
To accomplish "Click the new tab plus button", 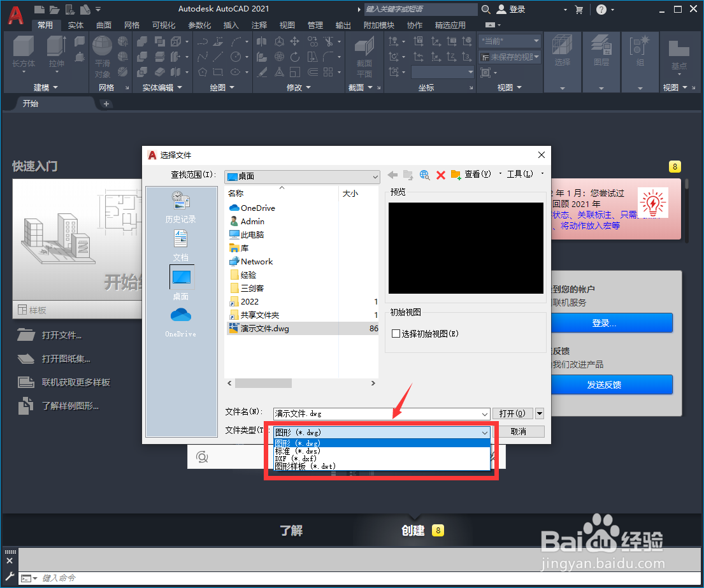I will coord(106,104).
